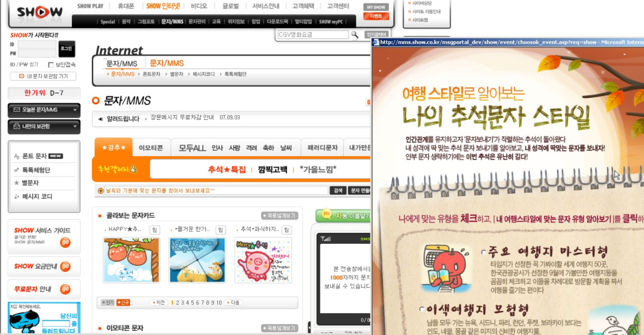
Task: Click the speaker icon beside 알려드립니다
Action: [x=101, y=119]
